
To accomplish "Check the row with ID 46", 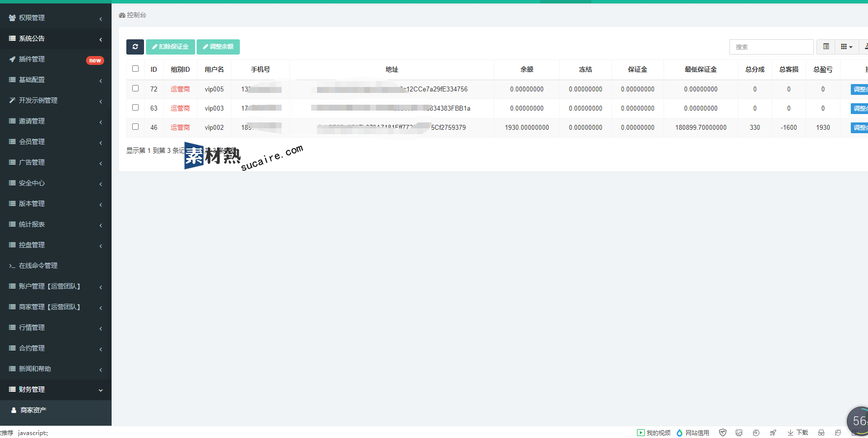I will (x=135, y=127).
